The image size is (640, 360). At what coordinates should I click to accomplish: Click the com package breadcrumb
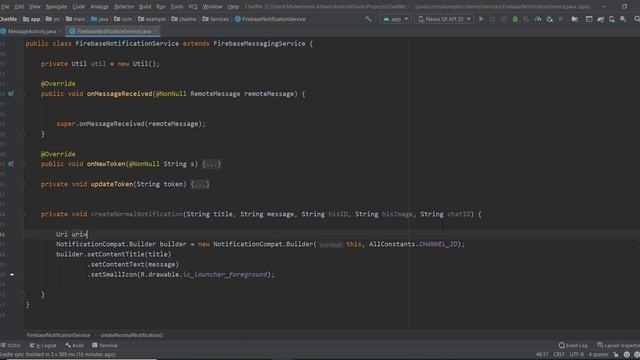(x=123, y=19)
